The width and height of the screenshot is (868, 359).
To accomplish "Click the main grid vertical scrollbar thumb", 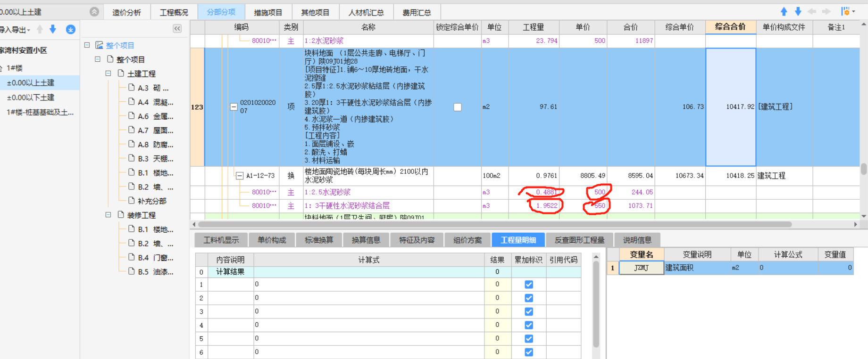I will [x=863, y=169].
